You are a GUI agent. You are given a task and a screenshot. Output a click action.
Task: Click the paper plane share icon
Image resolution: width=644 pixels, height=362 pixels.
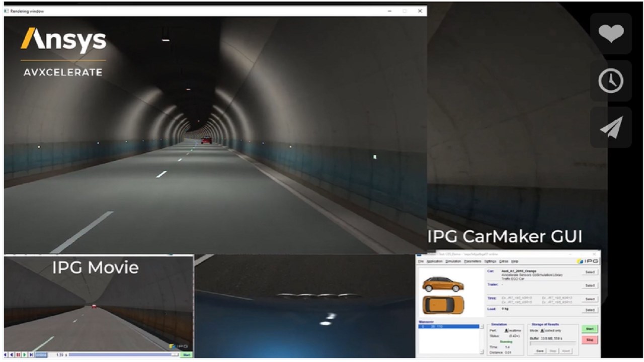611,127
